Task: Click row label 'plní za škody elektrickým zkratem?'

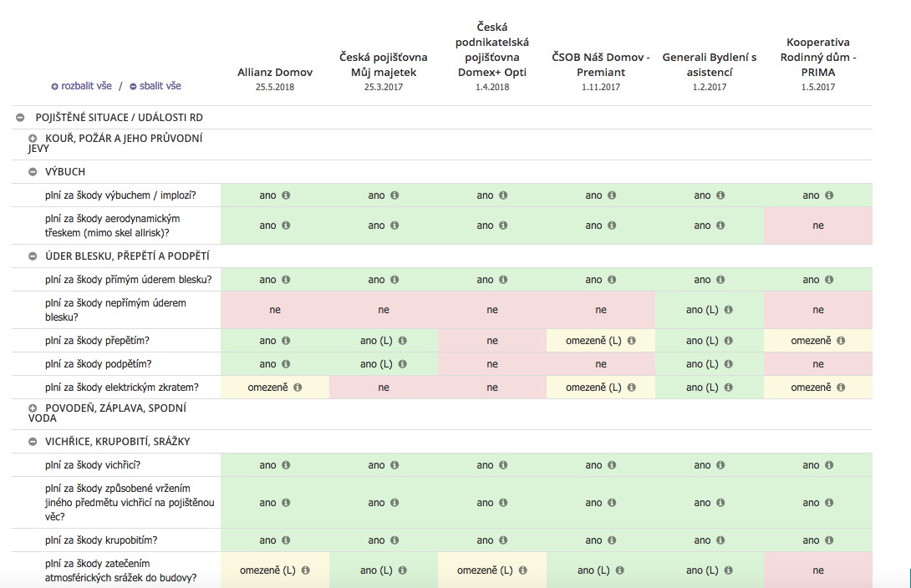Action: [121, 388]
